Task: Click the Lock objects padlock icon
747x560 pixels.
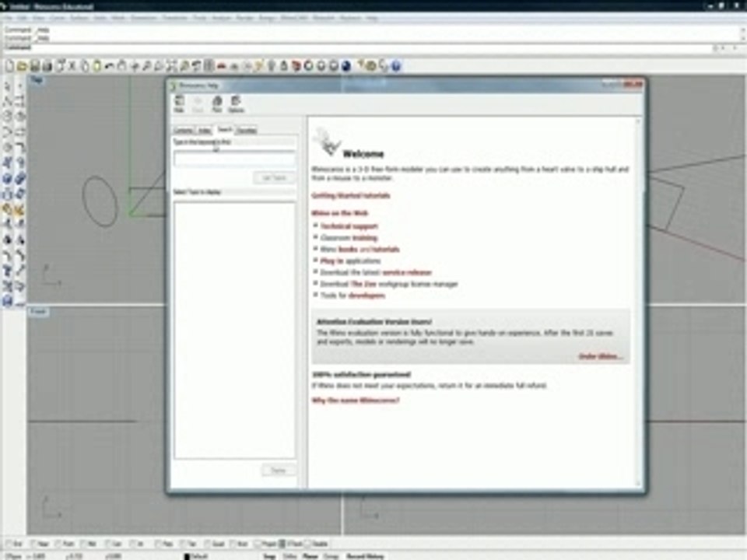Action: [x=284, y=65]
